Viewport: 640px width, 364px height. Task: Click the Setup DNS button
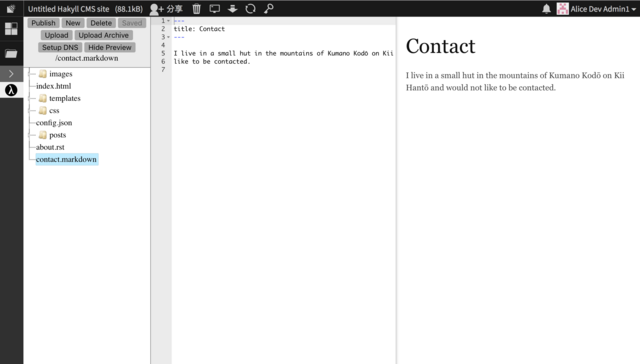[x=60, y=47]
